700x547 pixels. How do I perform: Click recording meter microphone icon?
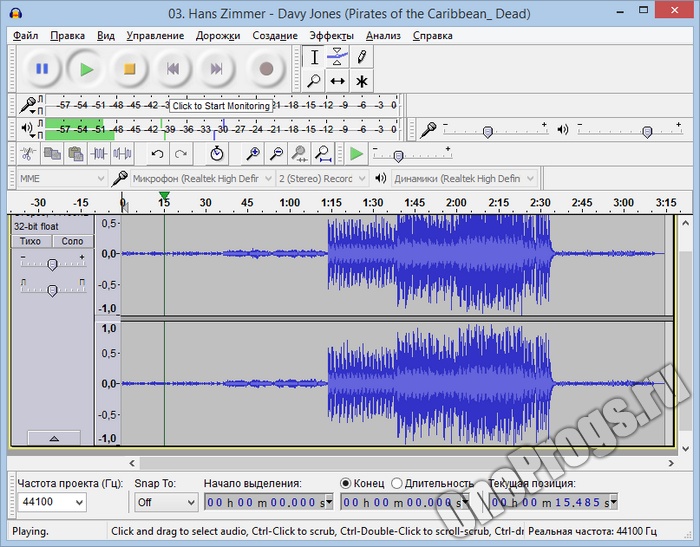pyautogui.click(x=28, y=105)
